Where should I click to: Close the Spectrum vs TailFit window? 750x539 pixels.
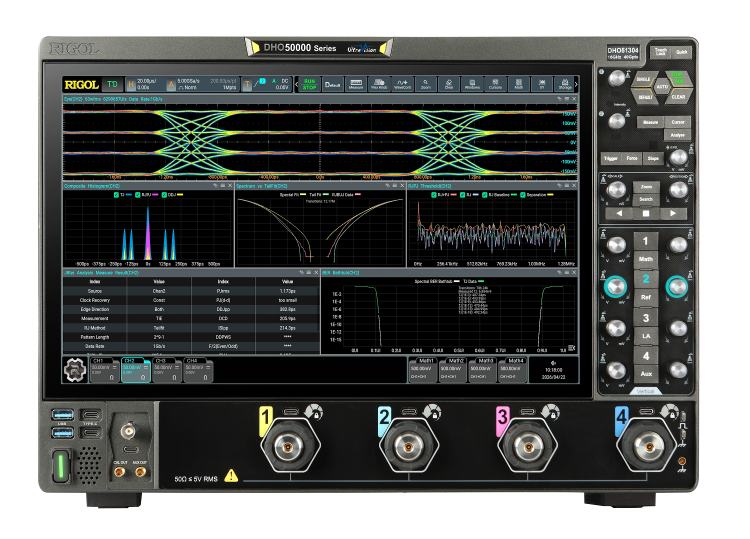(x=402, y=186)
